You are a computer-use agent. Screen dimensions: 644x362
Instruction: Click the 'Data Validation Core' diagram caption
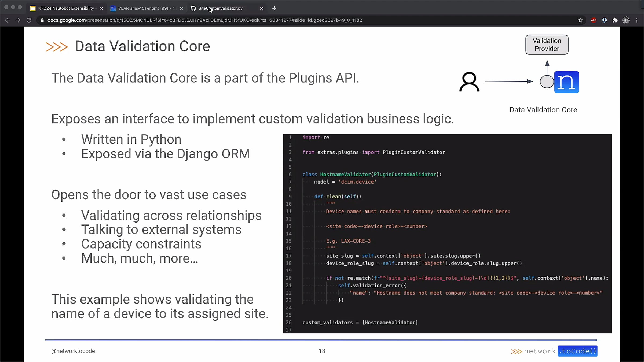(x=543, y=110)
